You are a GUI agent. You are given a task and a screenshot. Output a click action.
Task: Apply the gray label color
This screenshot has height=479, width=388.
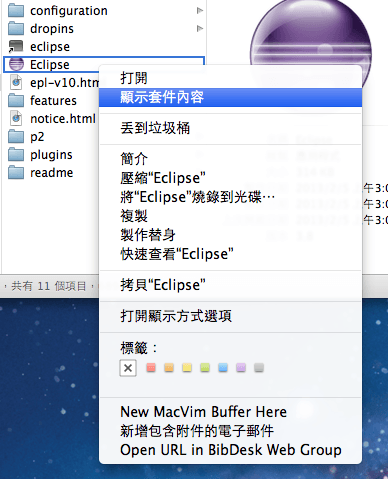click(x=259, y=368)
